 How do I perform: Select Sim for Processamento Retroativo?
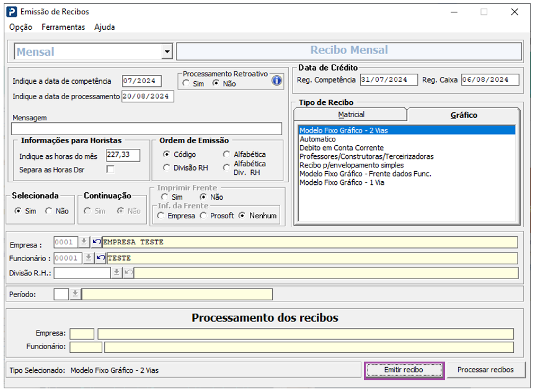[186, 83]
